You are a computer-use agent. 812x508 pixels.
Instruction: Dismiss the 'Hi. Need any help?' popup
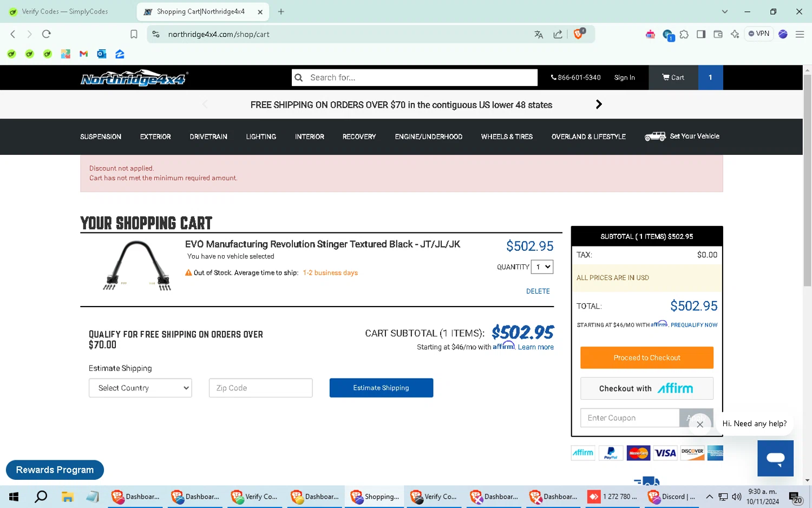(700, 424)
